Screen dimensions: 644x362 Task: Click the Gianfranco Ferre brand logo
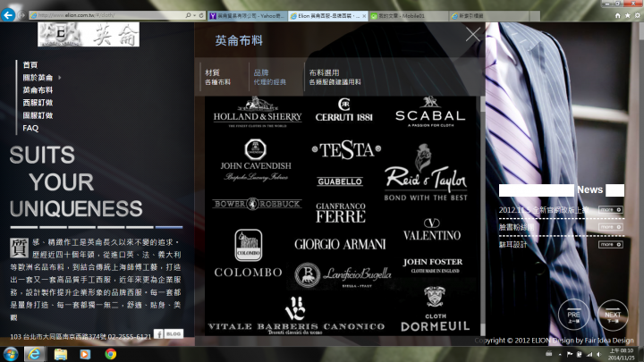(x=341, y=213)
